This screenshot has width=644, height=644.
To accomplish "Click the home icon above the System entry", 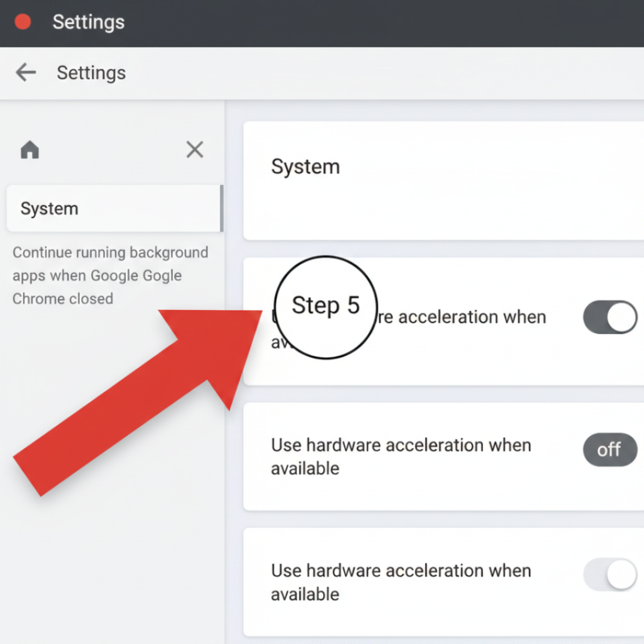I will [30, 150].
